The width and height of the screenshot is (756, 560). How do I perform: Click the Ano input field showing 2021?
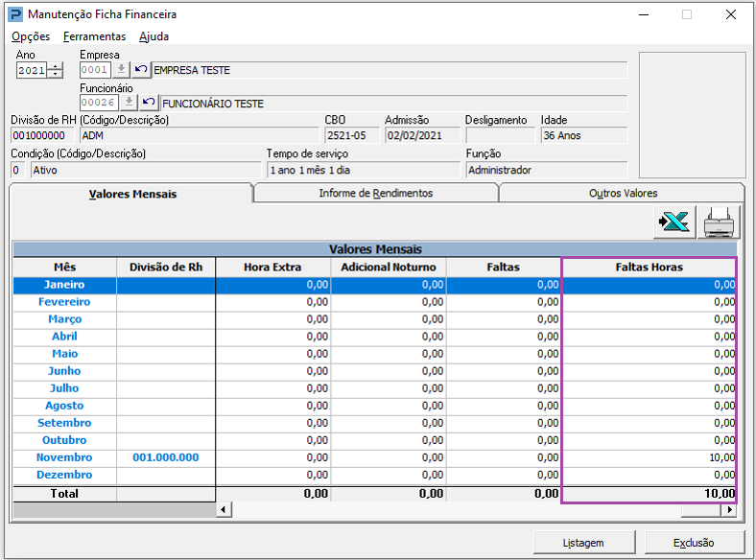pyautogui.click(x=32, y=70)
